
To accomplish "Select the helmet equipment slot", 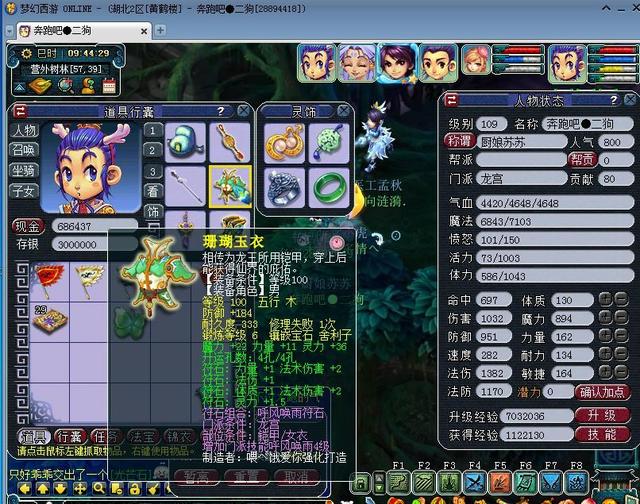I will (185, 142).
